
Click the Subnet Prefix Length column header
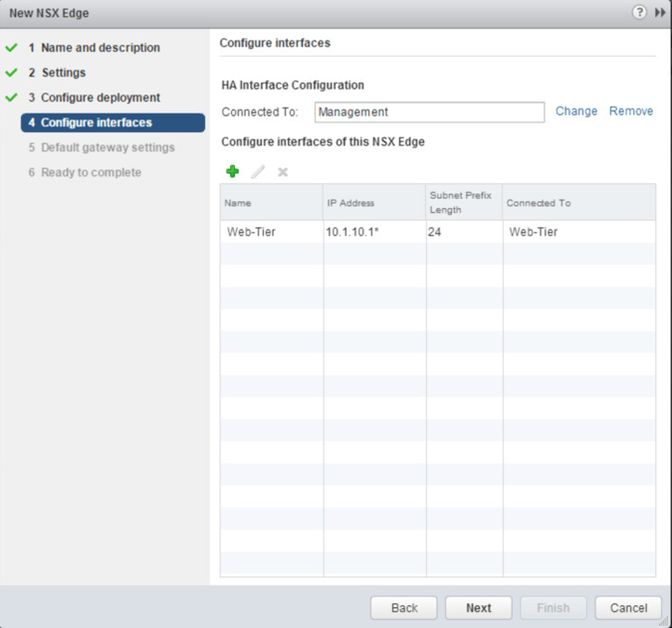pyautogui.click(x=463, y=203)
